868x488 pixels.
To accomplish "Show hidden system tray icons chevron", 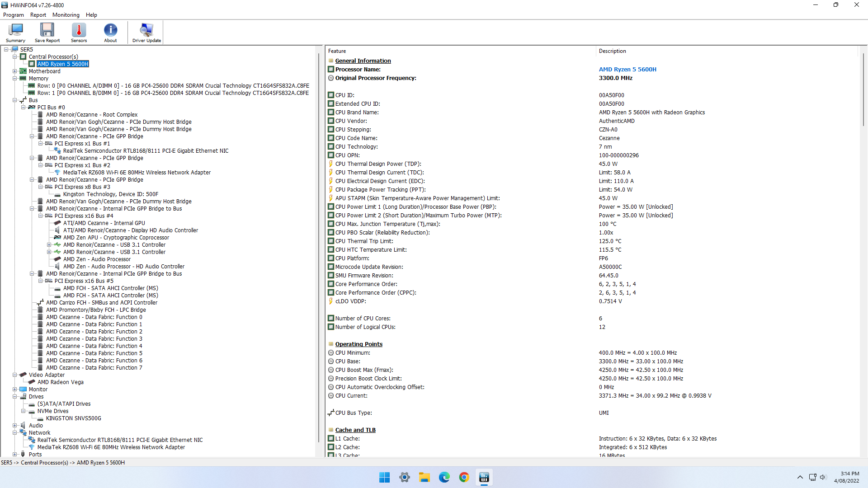I will coord(800,477).
